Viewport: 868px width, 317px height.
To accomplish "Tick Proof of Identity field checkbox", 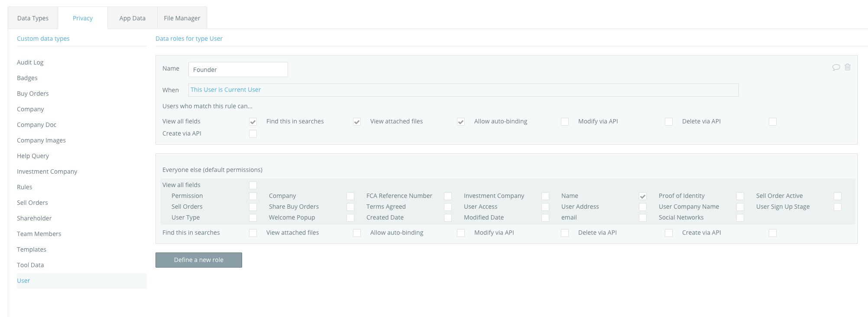I will 740,196.
